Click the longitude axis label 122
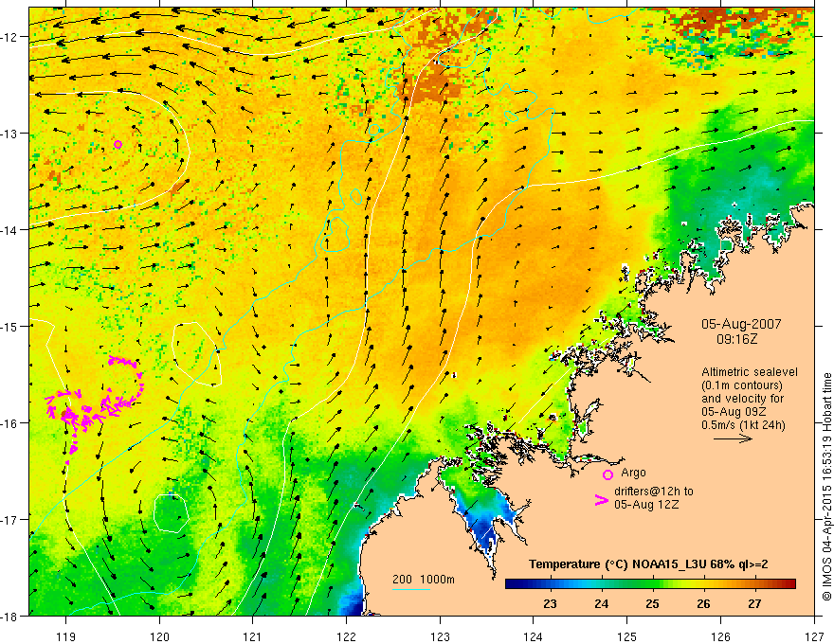 tap(346, 636)
